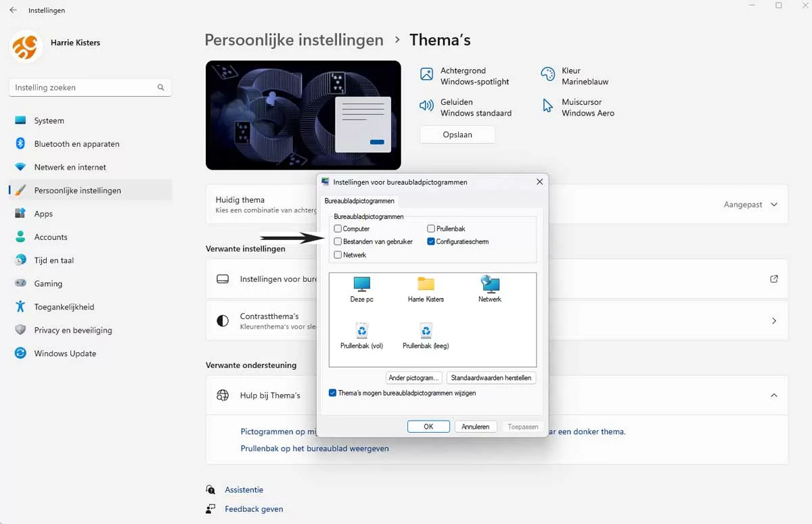Image resolution: width=812 pixels, height=524 pixels.
Task: Click the Muiscursor pointer icon
Action: (547, 105)
